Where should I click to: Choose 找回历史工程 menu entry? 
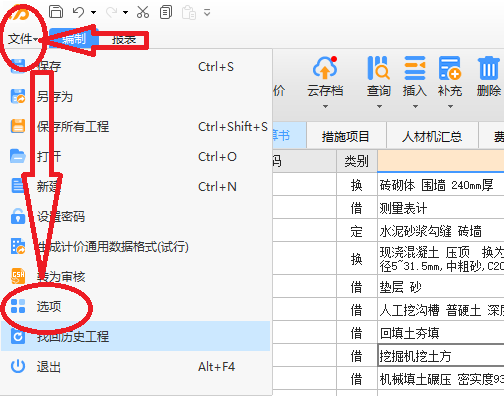click(x=135, y=336)
